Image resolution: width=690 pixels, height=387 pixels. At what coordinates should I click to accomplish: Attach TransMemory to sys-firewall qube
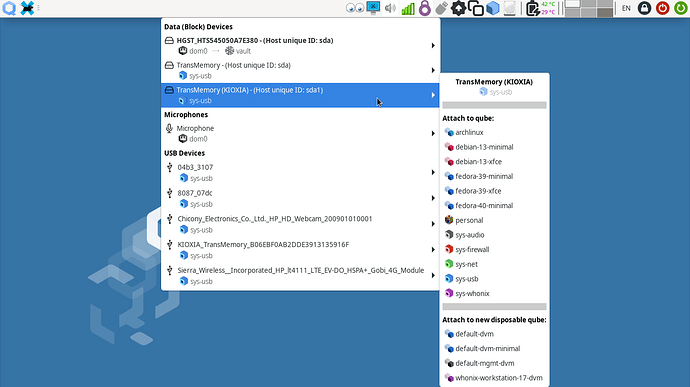click(x=494, y=250)
